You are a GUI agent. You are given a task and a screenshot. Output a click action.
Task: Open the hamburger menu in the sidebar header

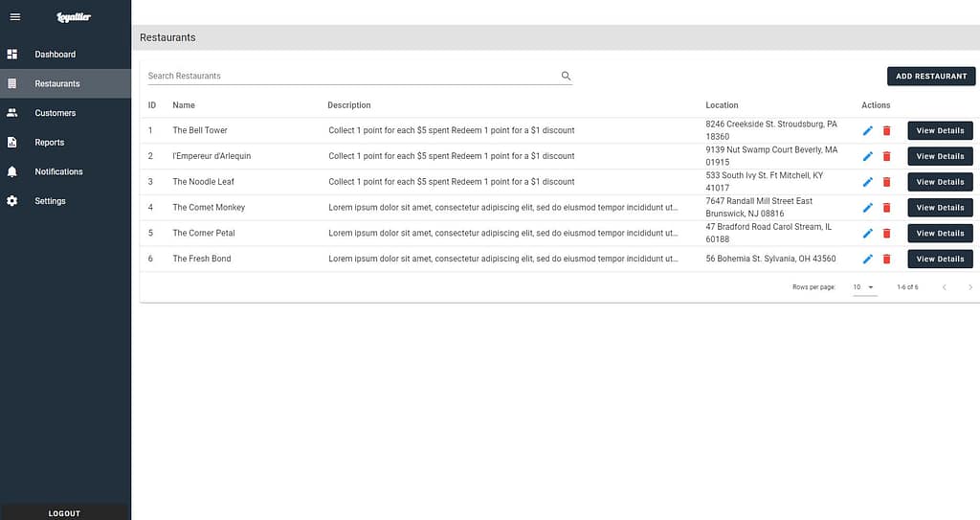pyautogui.click(x=14, y=16)
